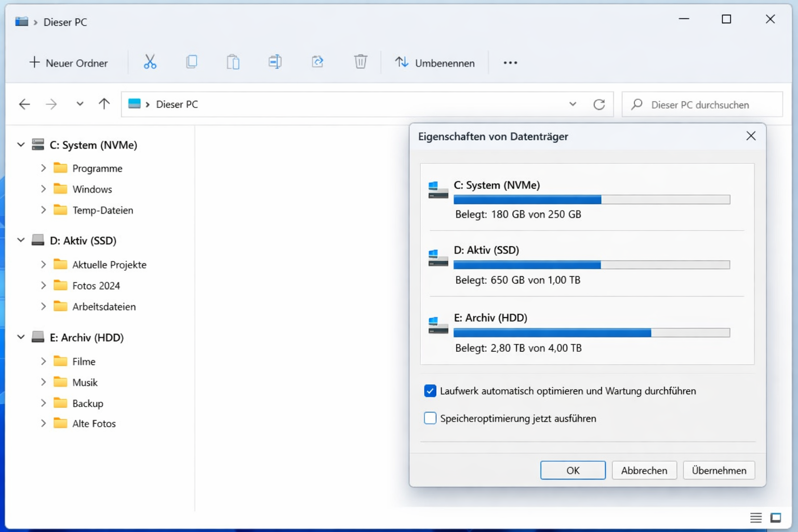
Task: Click the Copy icon
Action: 191,62
